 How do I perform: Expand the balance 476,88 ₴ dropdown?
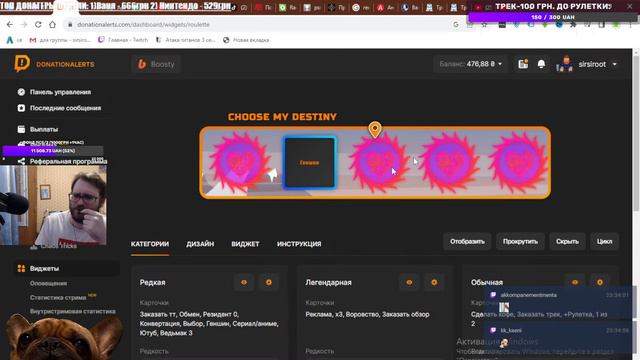471,64
